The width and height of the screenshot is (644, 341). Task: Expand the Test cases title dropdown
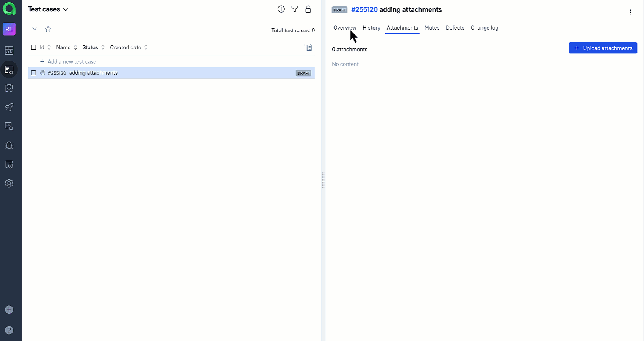66,9
